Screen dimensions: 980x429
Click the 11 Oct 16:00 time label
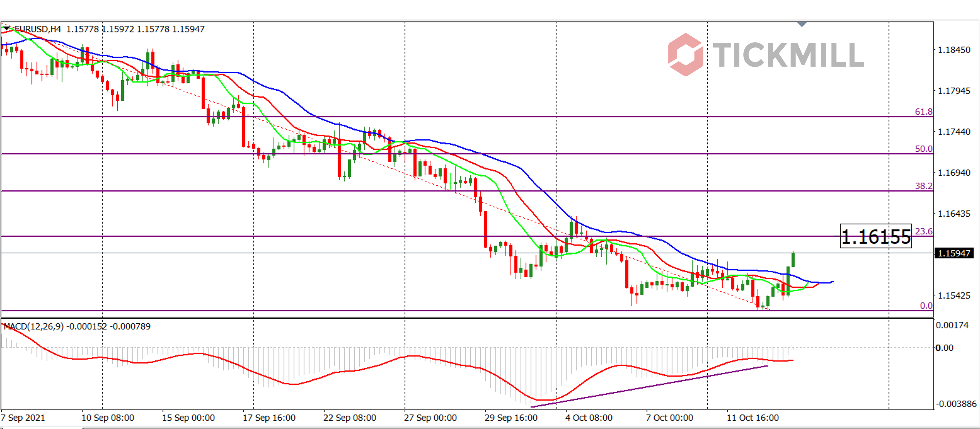pos(753,418)
